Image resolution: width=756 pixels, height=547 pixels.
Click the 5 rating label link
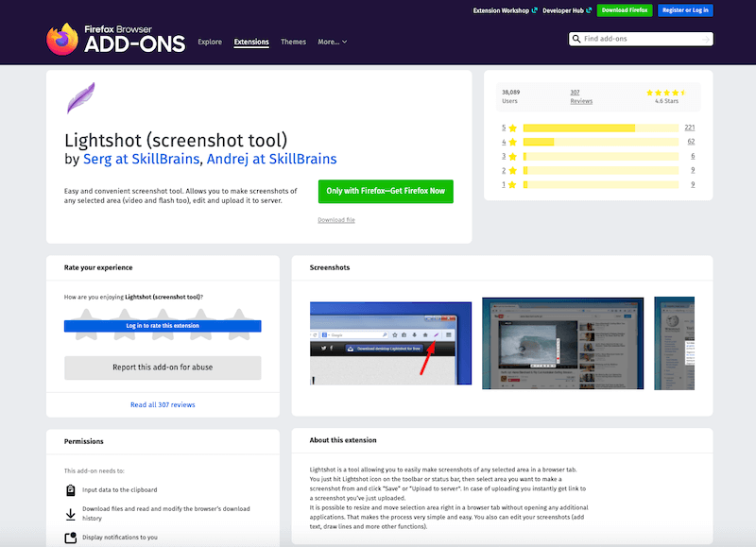click(504, 128)
